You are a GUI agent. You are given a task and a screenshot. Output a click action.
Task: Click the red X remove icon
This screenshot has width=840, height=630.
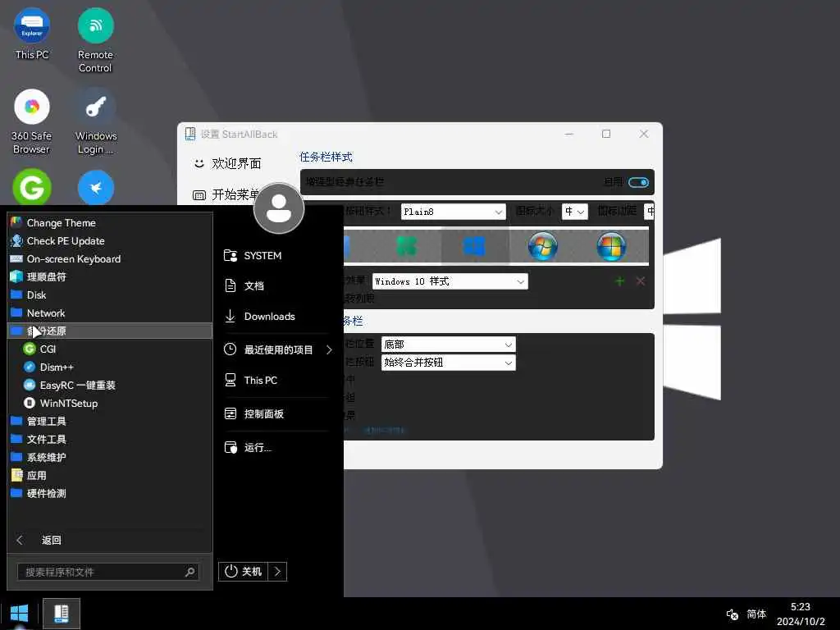[x=640, y=281]
